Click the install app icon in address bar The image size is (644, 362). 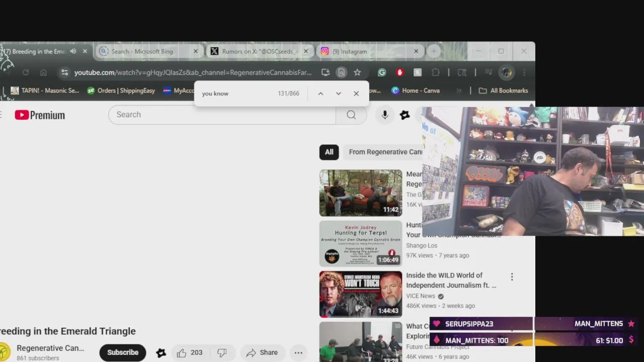(x=326, y=72)
